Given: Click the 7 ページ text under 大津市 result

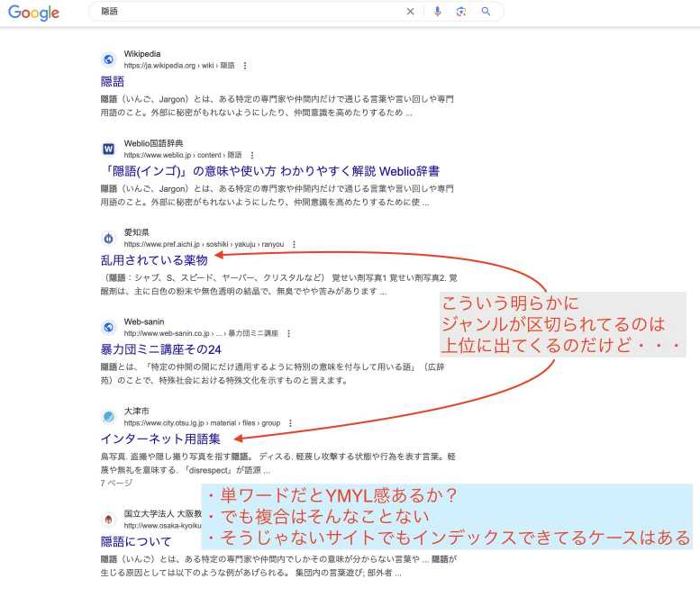Looking at the screenshot, I should coord(116,483).
